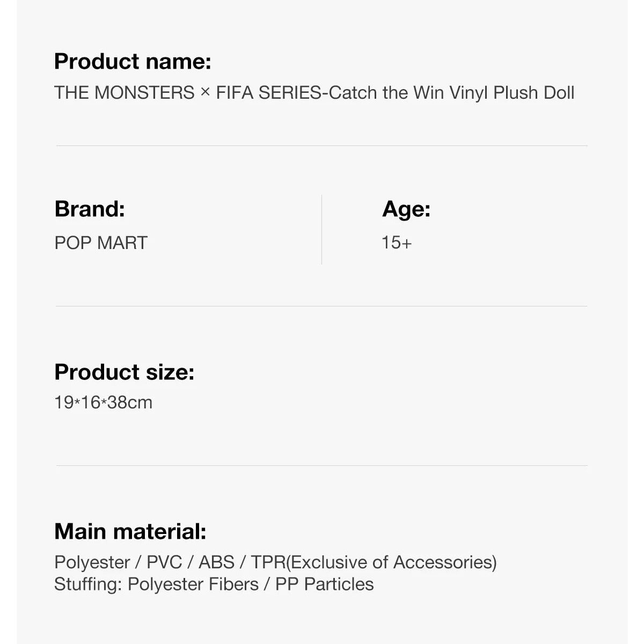The width and height of the screenshot is (644, 644).
Task: Click "PVC" in the material list
Action: coord(164,562)
